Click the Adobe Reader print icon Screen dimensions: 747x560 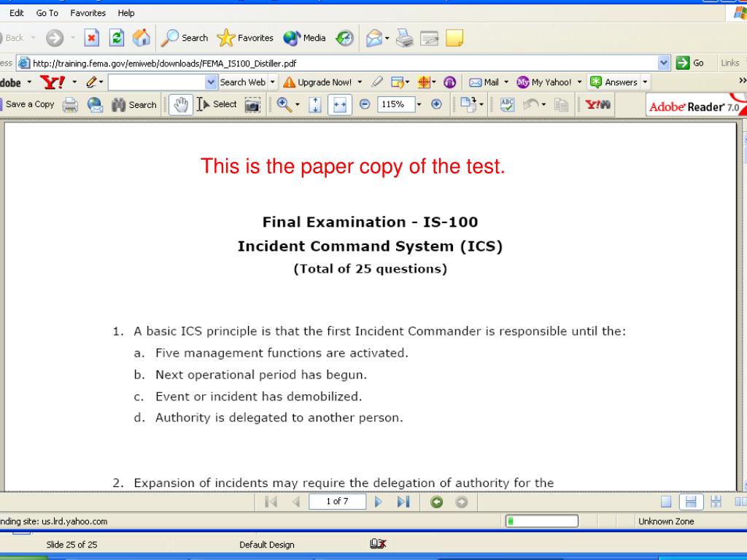pyautogui.click(x=70, y=105)
